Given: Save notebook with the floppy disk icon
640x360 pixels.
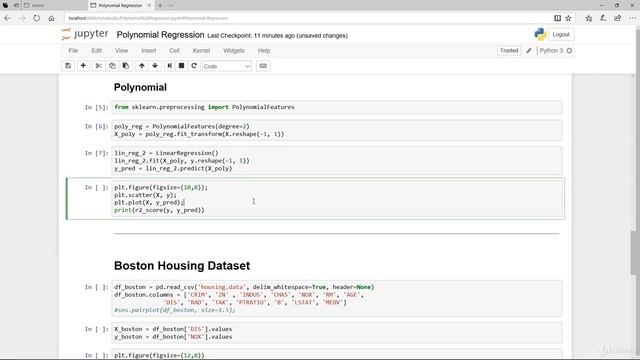Looking at the screenshot, I should click(x=68, y=66).
